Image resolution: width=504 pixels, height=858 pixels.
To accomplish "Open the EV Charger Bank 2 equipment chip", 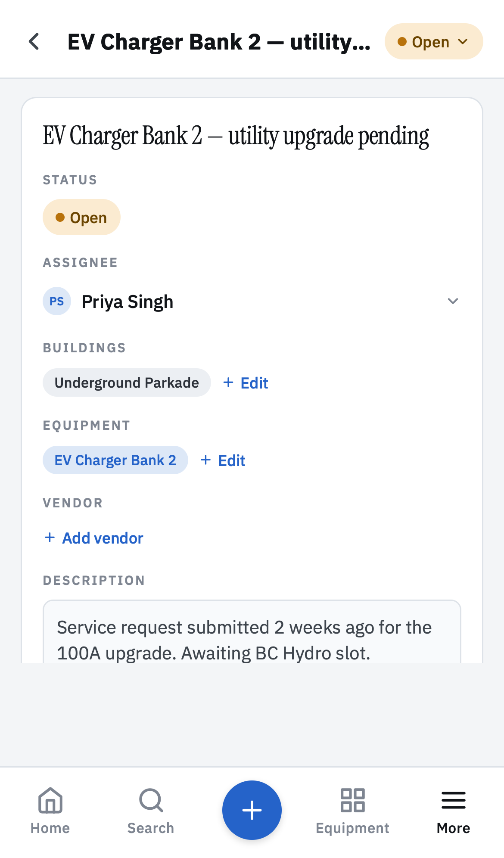I will tap(115, 460).
